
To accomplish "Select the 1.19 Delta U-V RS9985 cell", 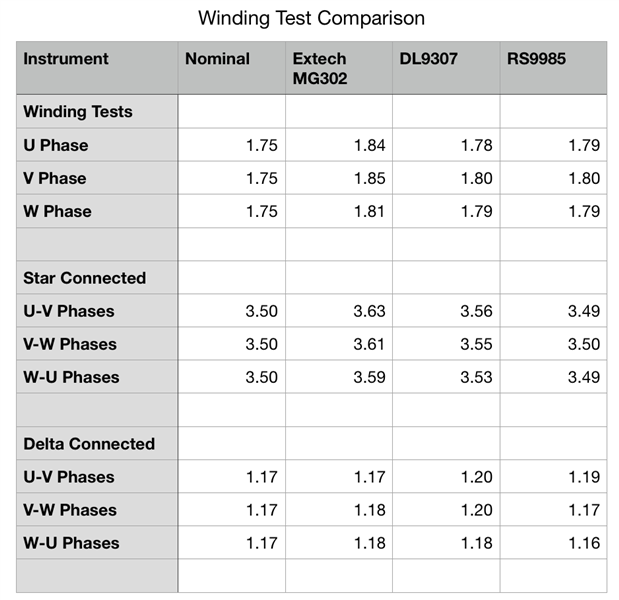I will [x=583, y=477].
